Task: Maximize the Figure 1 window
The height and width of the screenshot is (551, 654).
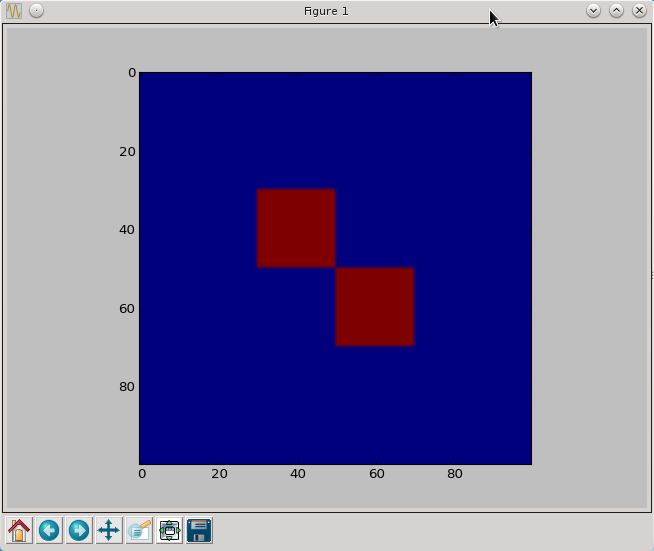Action: click(616, 11)
